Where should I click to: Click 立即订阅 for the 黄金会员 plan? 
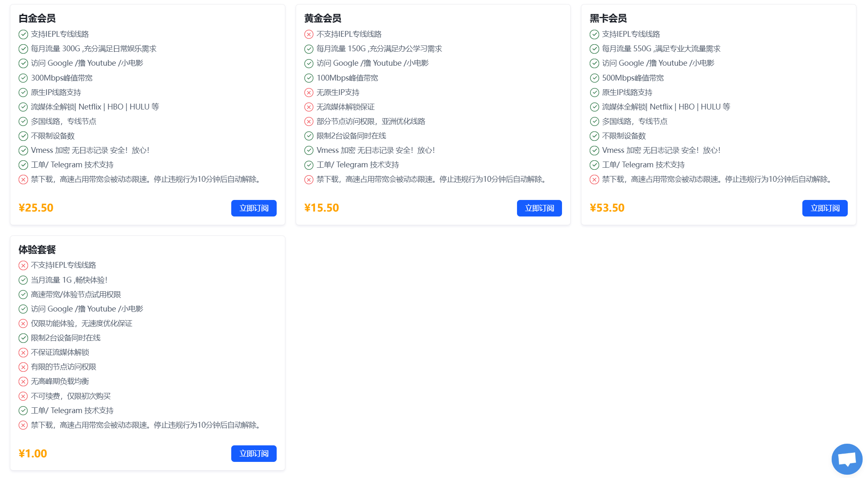(539, 208)
